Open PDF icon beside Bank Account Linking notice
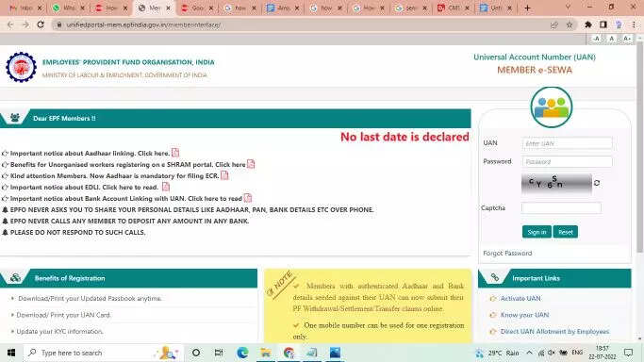The height and width of the screenshot is (362, 644). click(x=248, y=198)
